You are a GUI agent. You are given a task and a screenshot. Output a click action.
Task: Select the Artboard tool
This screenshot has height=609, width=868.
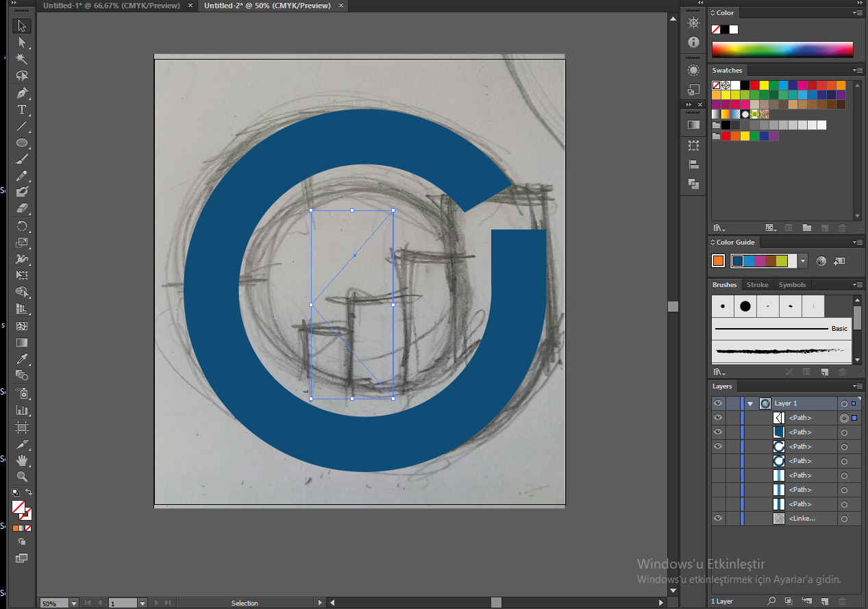22,427
